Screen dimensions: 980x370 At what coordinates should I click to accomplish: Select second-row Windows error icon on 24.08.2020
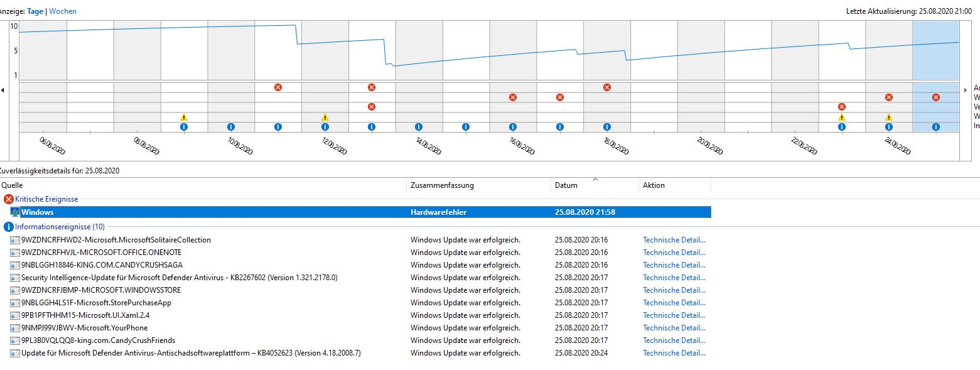(x=889, y=97)
